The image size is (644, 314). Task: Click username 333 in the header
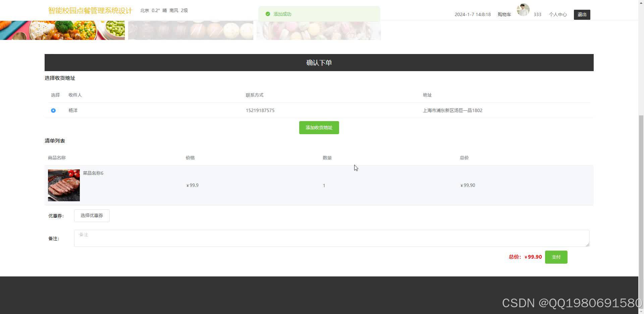[537, 14]
